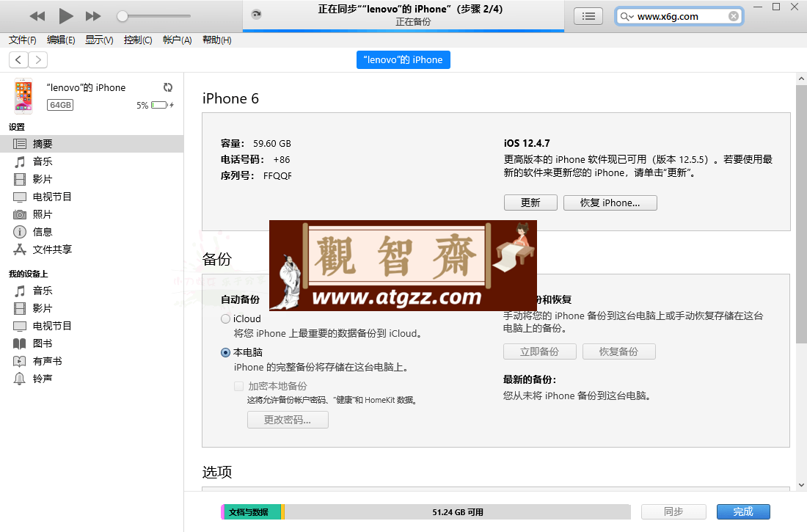Select 照片 camera icon in sidebar

click(x=20, y=214)
